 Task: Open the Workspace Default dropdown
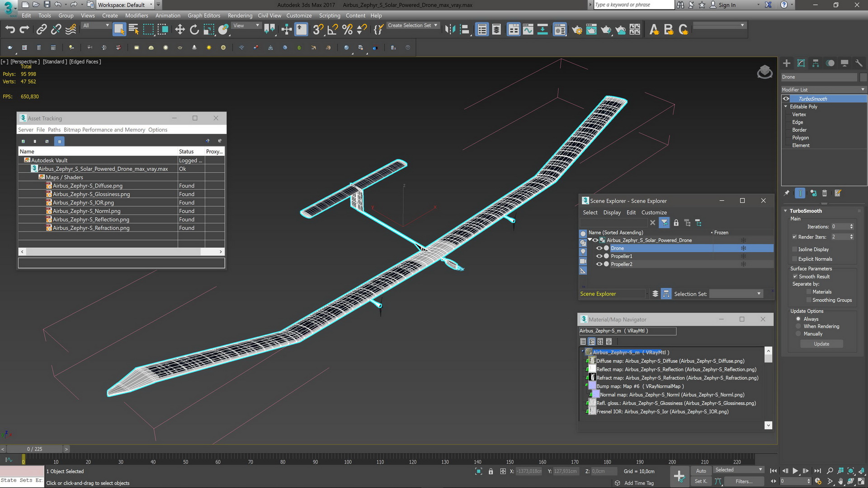point(125,5)
